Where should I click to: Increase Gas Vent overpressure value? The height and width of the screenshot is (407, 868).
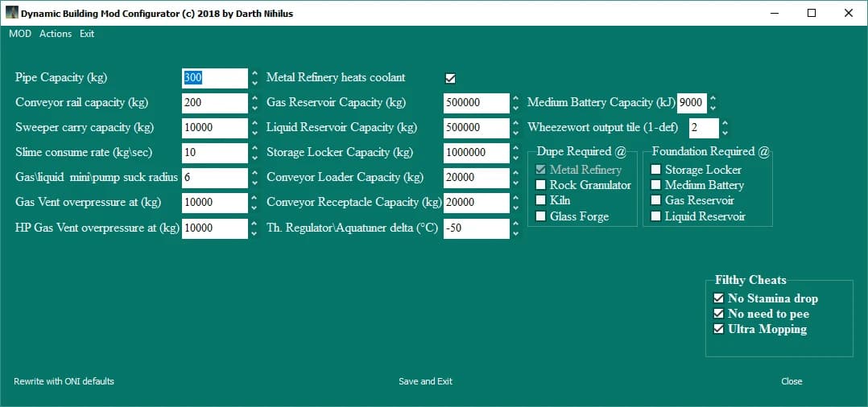pos(254,197)
